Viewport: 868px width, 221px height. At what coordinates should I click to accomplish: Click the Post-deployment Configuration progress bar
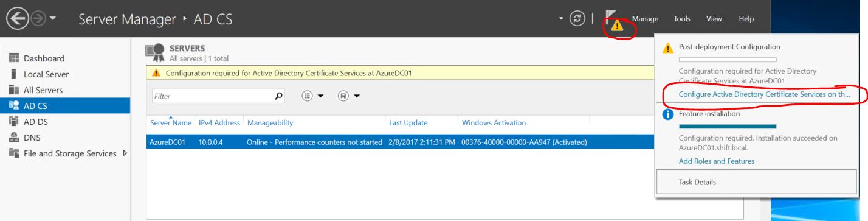click(x=728, y=60)
